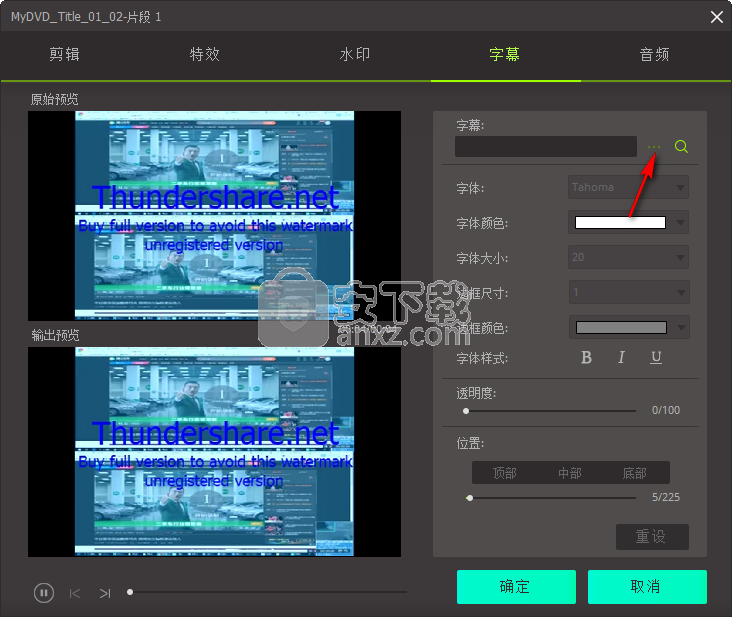This screenshot has height=617, width=732.
Task: Click the browse subtitle file ellipsis icon
Action: (654, 147)
